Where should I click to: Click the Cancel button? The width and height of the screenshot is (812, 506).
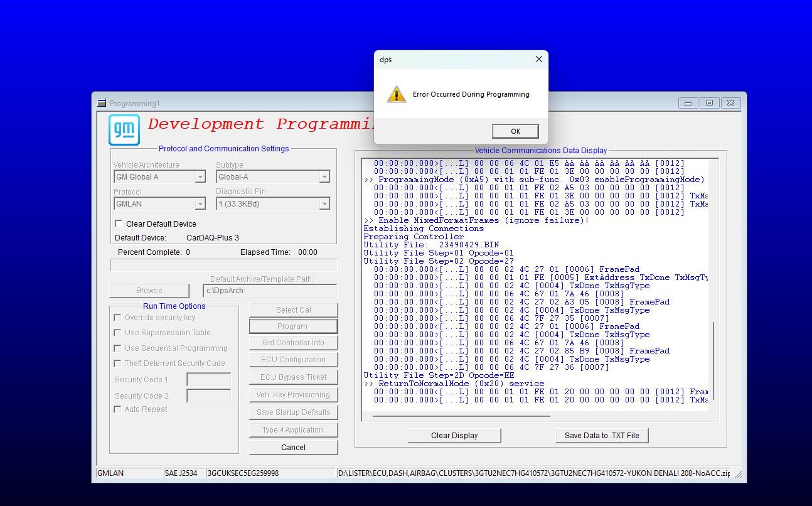click(294, 448)
